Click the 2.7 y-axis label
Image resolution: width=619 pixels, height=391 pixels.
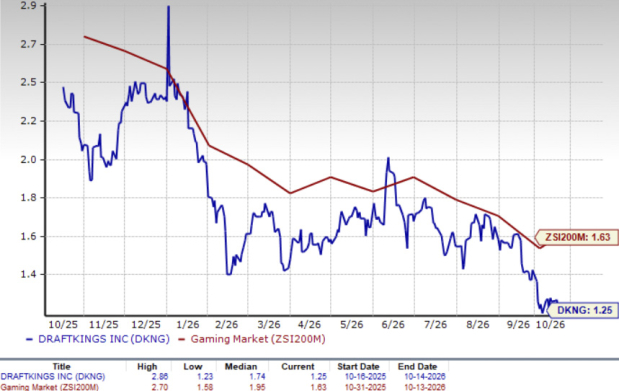[x=28, y=44]
